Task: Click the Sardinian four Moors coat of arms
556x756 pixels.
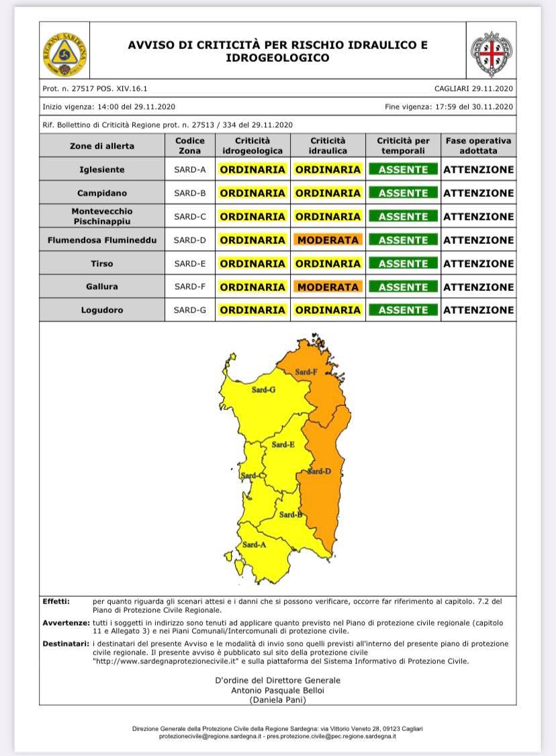Action: [x=492, y=52]
